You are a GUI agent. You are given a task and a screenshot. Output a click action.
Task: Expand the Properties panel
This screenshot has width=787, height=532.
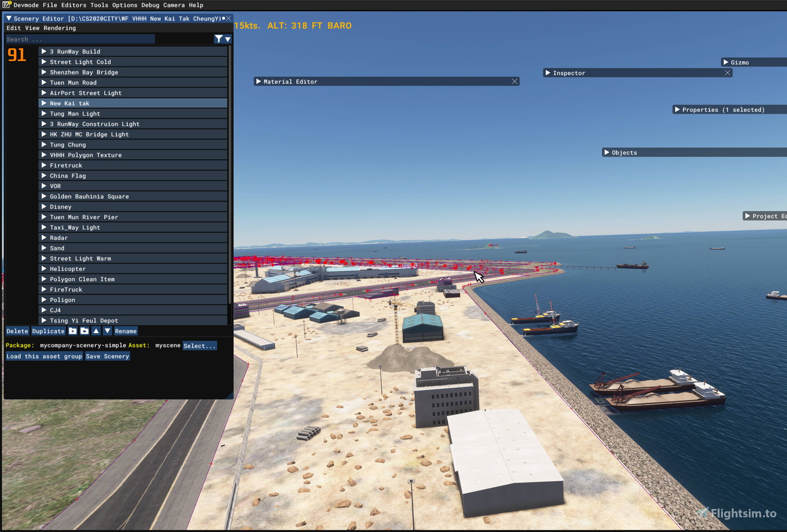coord(677,110)
